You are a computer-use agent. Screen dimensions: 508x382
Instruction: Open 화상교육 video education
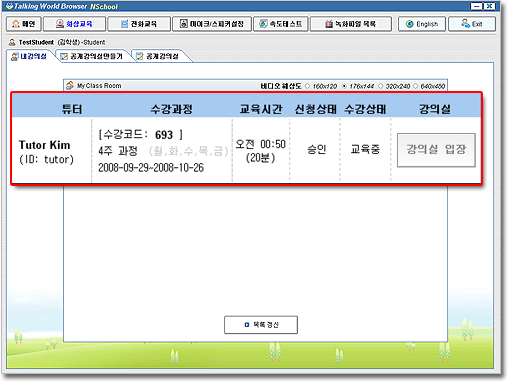74,24
